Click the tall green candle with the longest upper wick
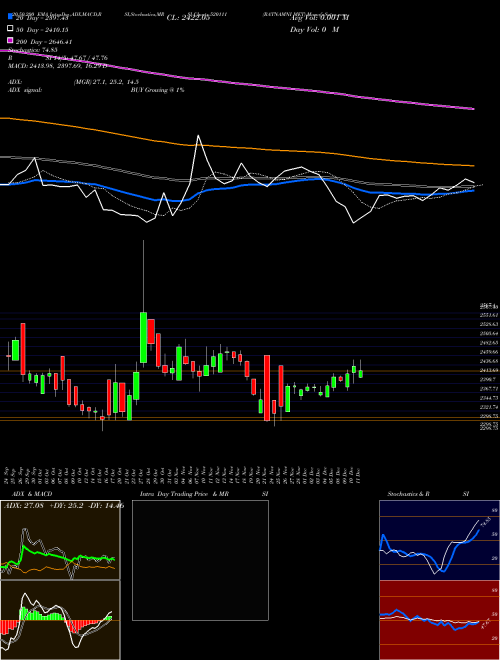Image resolution: width=500 pixels, height=660 pixels. (x=144, y=337)
